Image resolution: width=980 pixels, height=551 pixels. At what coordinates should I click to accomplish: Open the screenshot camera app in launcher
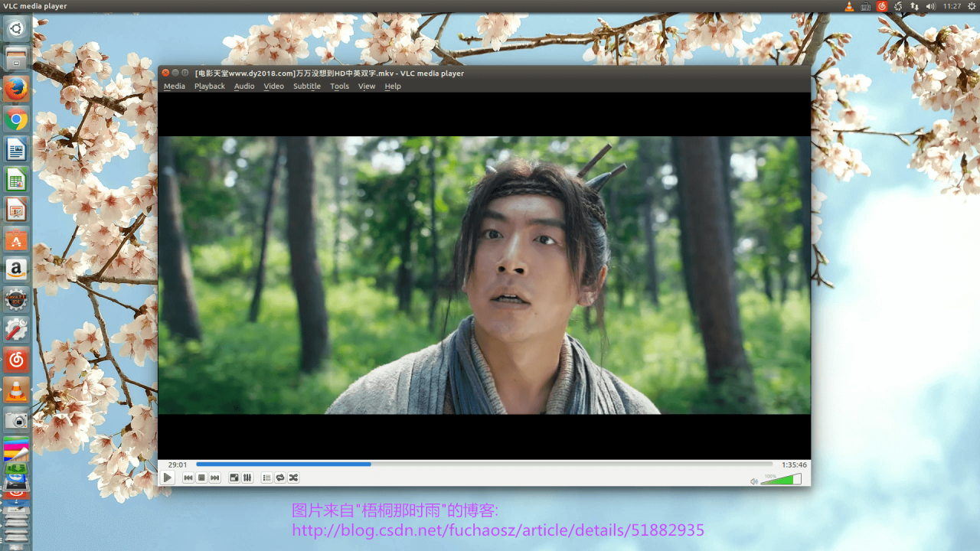click(16, 419)
